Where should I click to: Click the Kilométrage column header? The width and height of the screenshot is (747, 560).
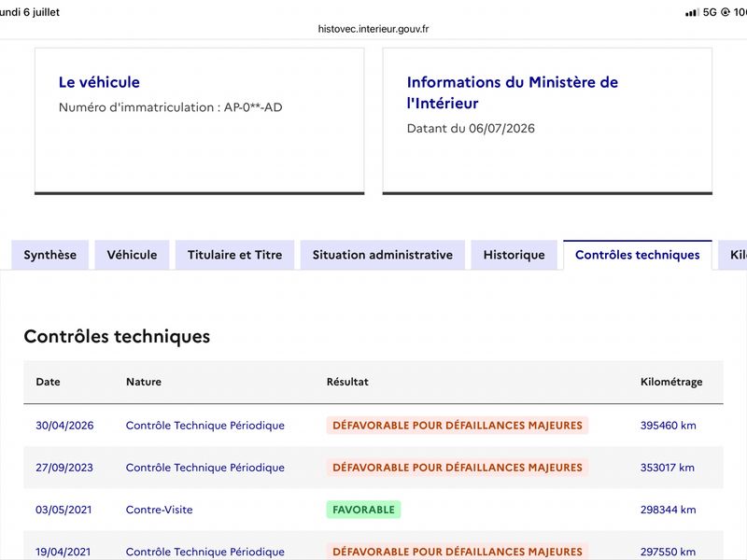tap(671, 382)
